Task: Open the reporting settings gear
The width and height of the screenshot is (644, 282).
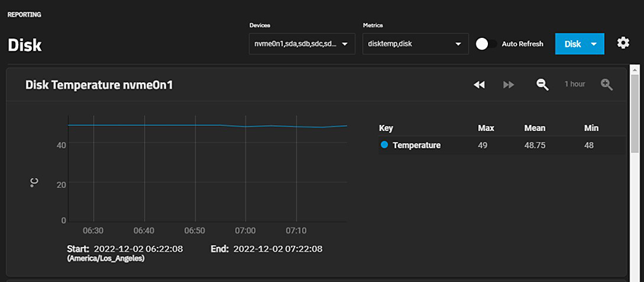Action: tap(623, 42)
